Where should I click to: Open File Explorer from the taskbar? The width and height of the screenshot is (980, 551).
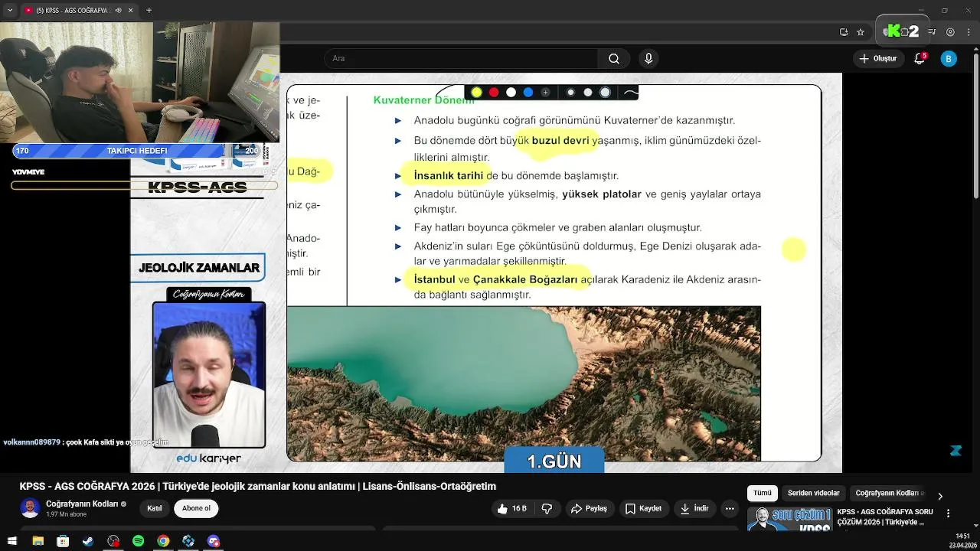pos(38,541)
